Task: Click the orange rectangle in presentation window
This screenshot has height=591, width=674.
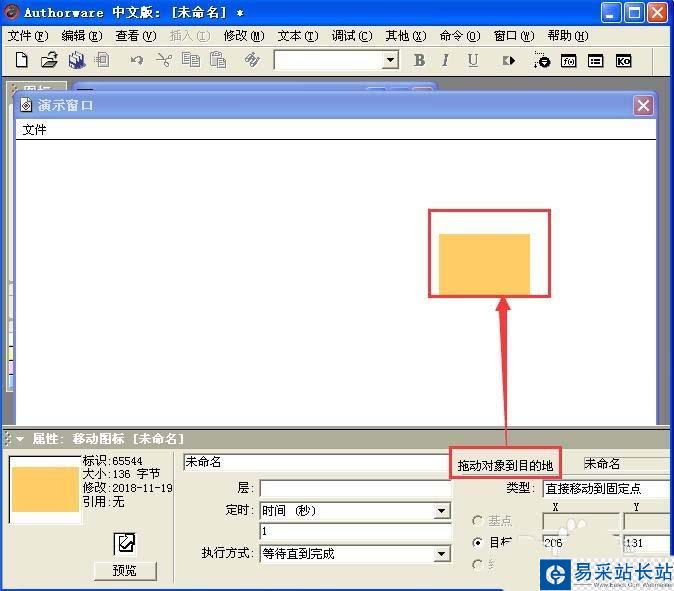Action: [484, 264]
